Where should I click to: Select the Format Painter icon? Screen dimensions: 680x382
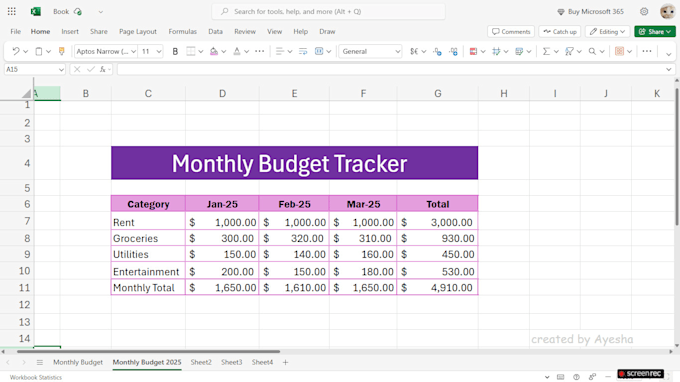(62, 51)
